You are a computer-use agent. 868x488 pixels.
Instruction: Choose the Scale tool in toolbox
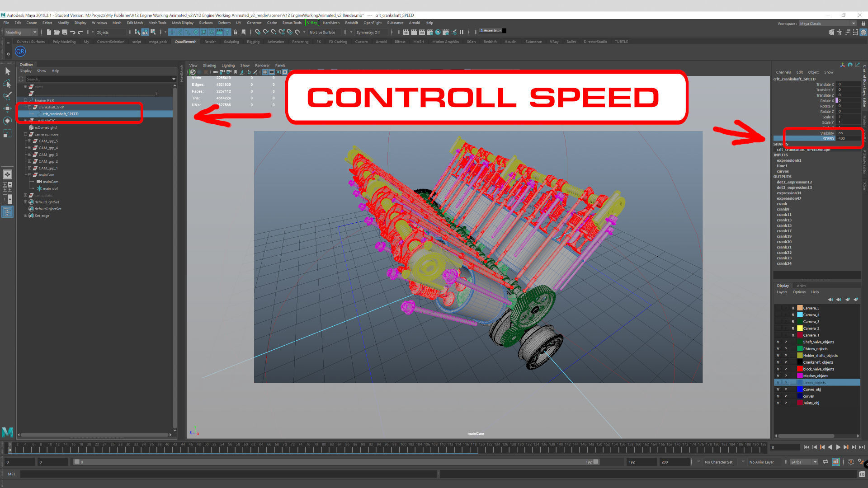point(7,133)
